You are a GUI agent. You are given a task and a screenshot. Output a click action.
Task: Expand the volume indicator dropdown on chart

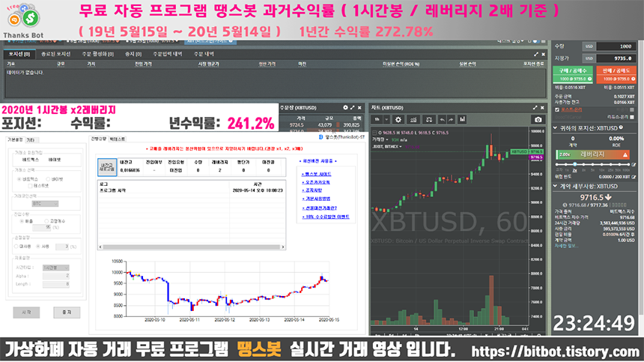coord(387,139)
